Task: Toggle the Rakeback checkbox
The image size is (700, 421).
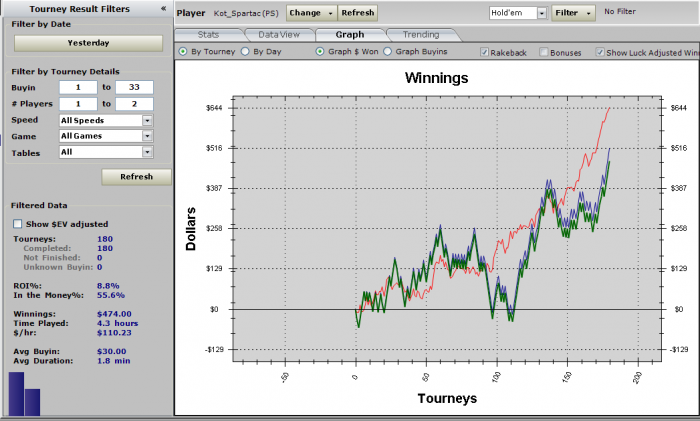Action: [x=485, y=51]
